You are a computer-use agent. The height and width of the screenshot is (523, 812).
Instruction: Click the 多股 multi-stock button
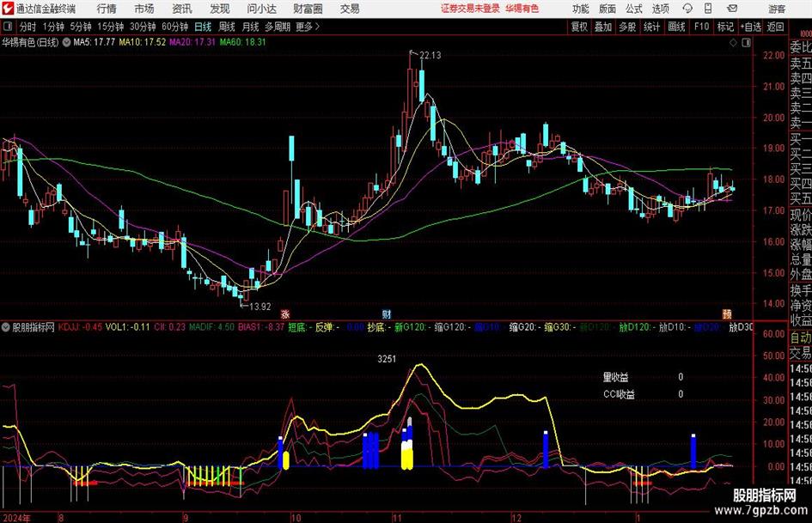(627, 27)
